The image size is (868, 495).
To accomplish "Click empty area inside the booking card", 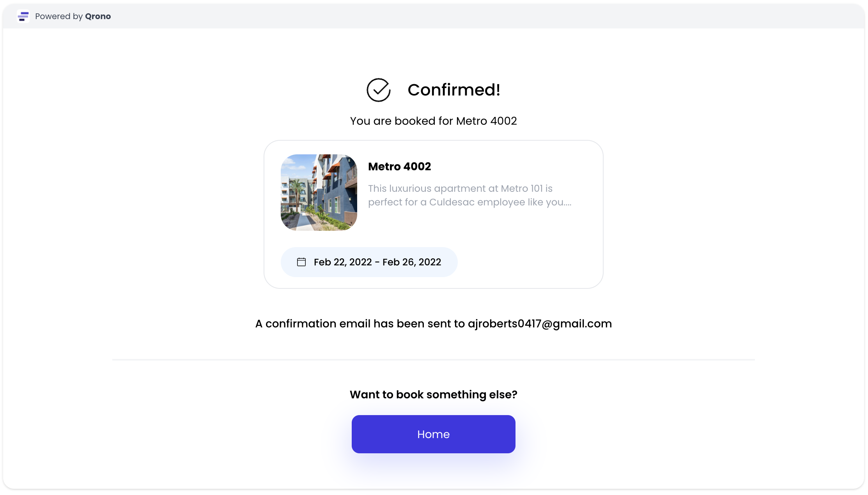I will coord(526,249).
